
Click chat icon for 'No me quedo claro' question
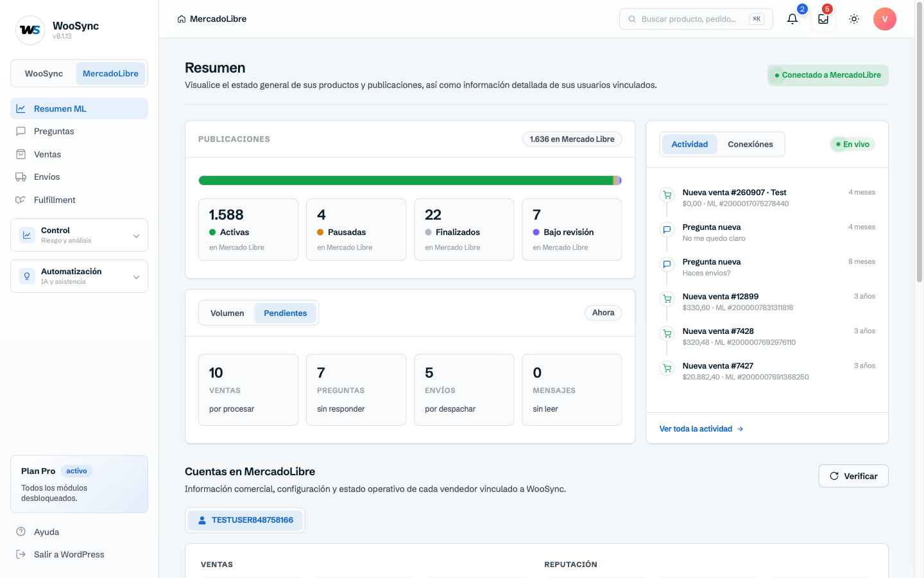pyautogui.click(x=667, y=229)
